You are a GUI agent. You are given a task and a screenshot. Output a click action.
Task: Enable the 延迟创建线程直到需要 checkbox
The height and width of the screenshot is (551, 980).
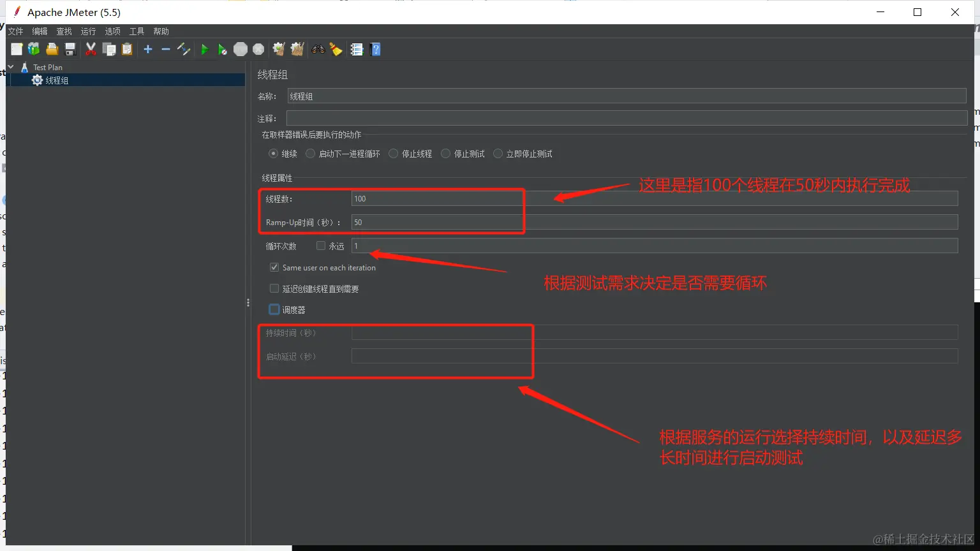[274, 288]
